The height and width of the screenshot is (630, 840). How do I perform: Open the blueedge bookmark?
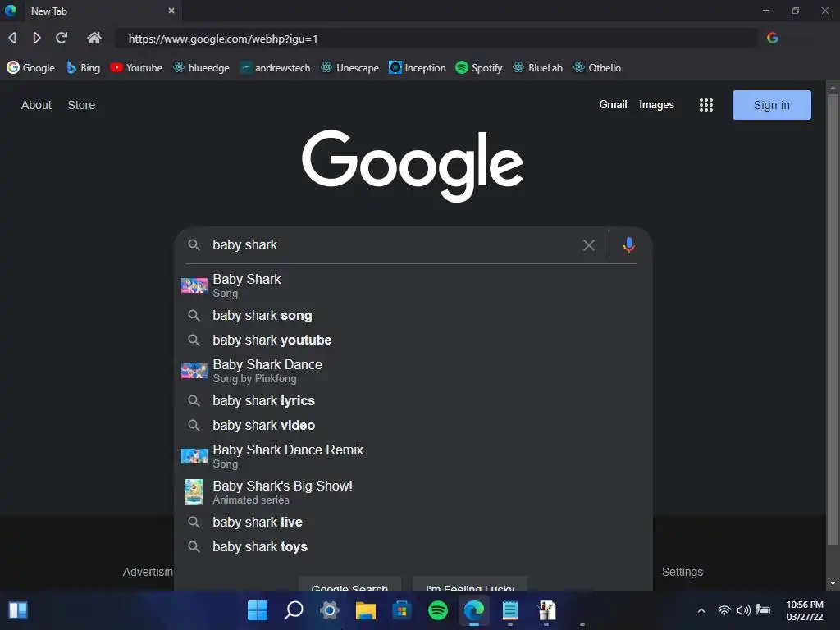tap(202, 67)
